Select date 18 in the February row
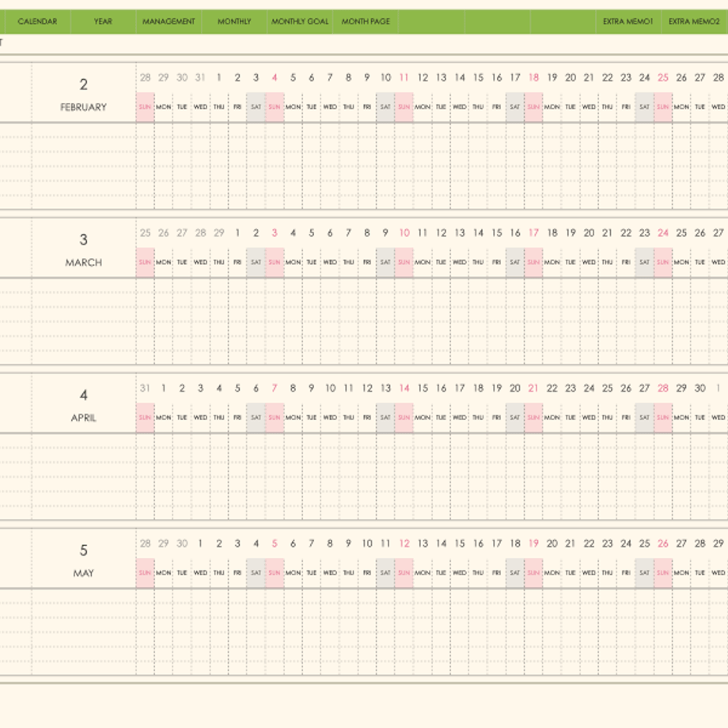The height and width of the screenshot is (728, 728). pyautogui.click(x=533, y=78)
